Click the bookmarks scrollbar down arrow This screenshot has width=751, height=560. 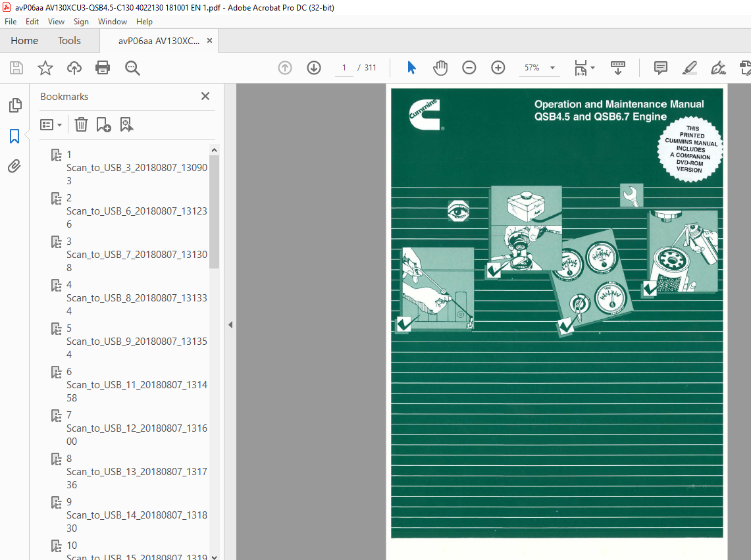[214, 556]
